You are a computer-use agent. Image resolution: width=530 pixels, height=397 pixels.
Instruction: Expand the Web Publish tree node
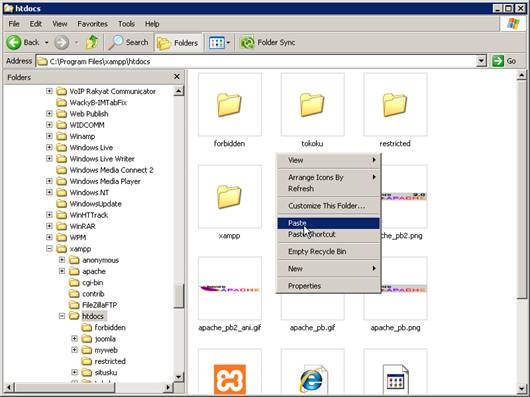point(49,114)
